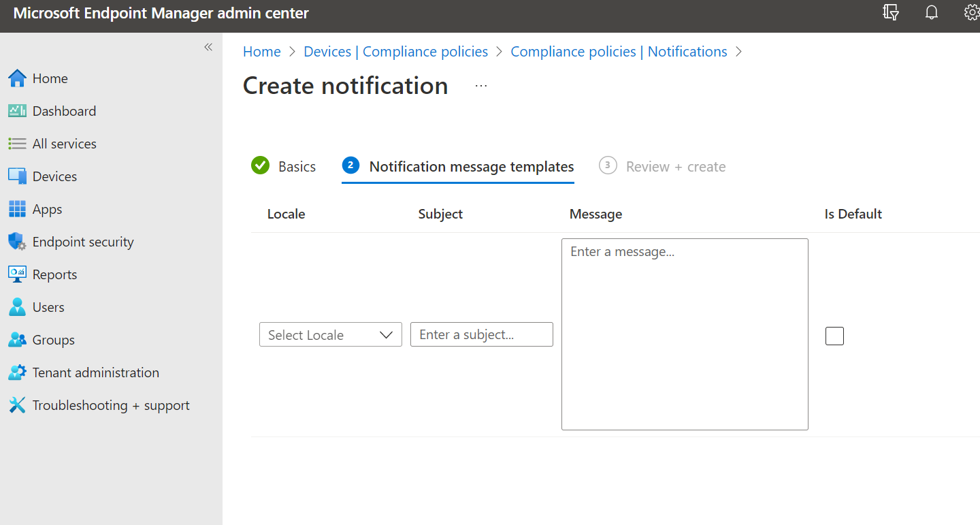Open the Select Locale dropdown
This screenshot has height=525, width=980.
(330, 334)
